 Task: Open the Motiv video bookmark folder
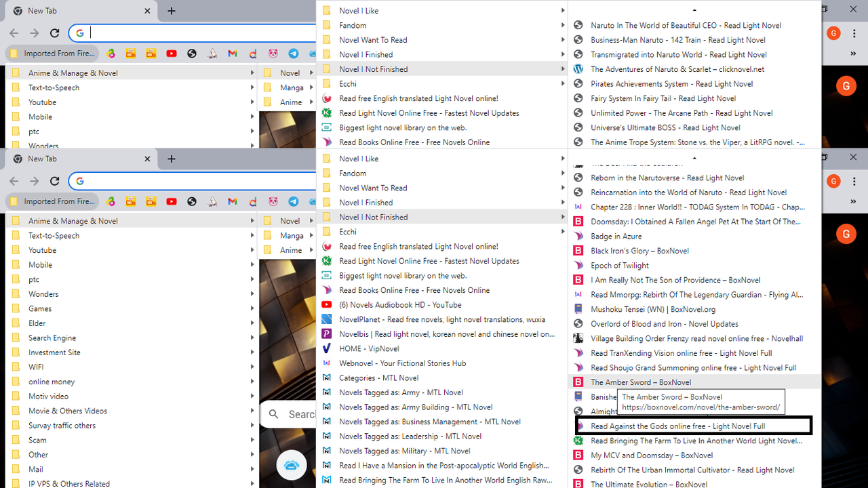[132, 396]
